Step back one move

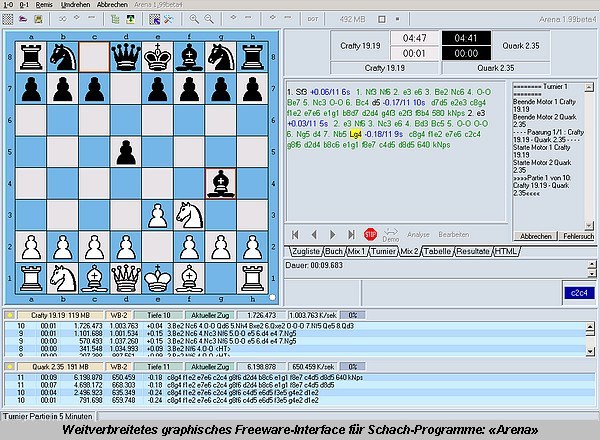[x=314, y=235]
